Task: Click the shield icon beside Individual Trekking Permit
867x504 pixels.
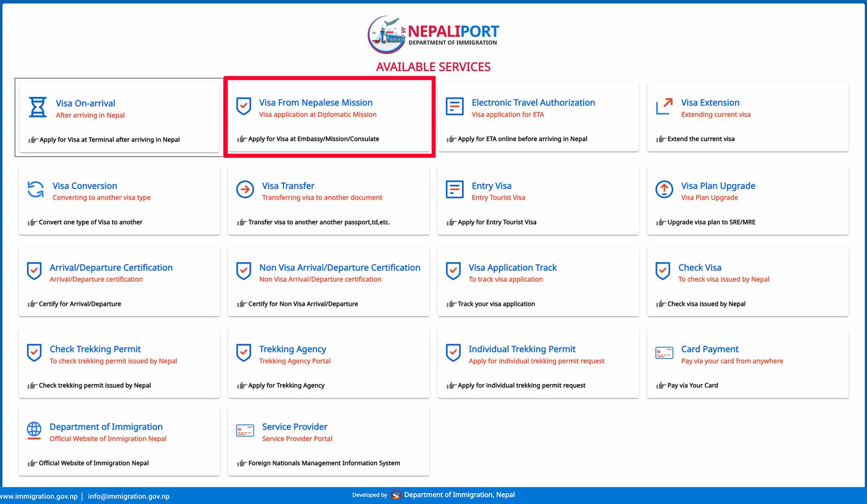Action: pyautogui.click(x=453, y=353)
